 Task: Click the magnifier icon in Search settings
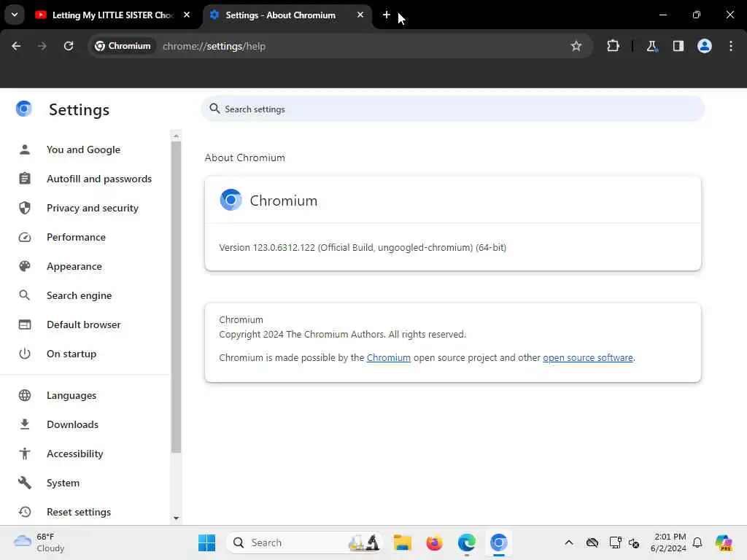click(215, 109)
